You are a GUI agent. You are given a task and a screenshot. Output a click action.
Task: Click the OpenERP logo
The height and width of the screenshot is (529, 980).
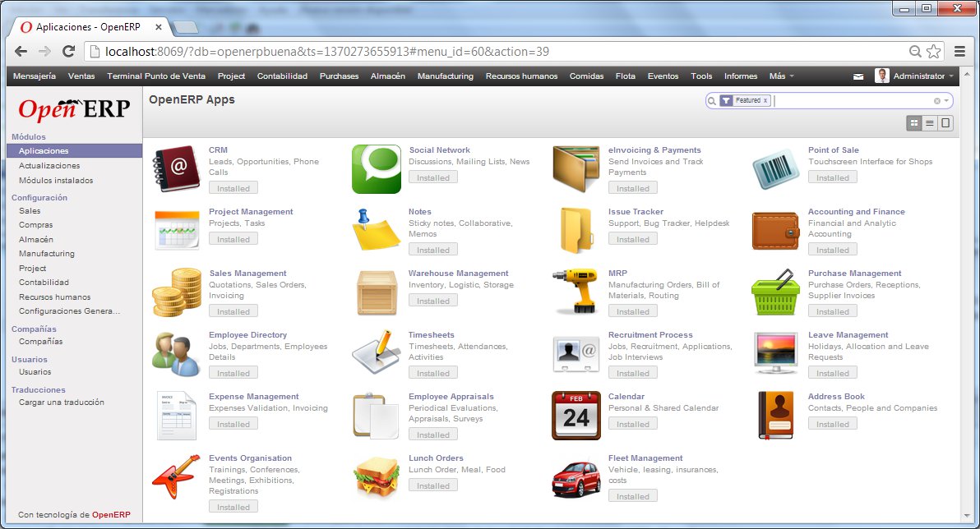pyautogui.click(x=74, y=109)
